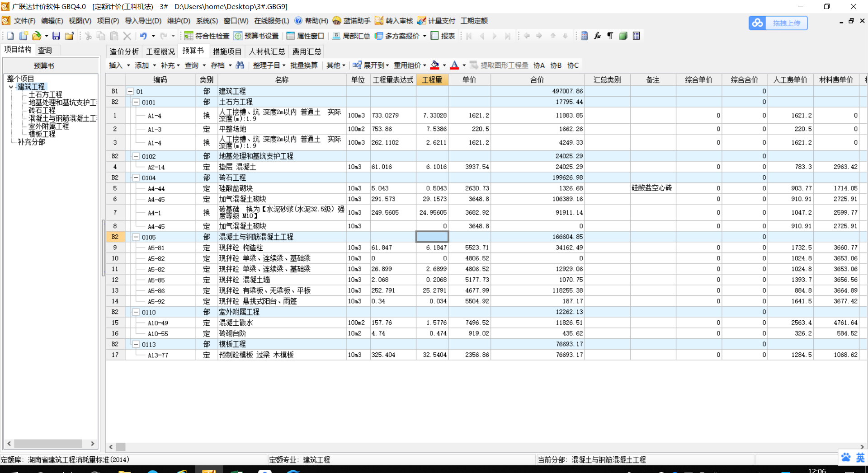Click the fx formula icon
The height and width of the screenshot is (473, 868).
597,36
